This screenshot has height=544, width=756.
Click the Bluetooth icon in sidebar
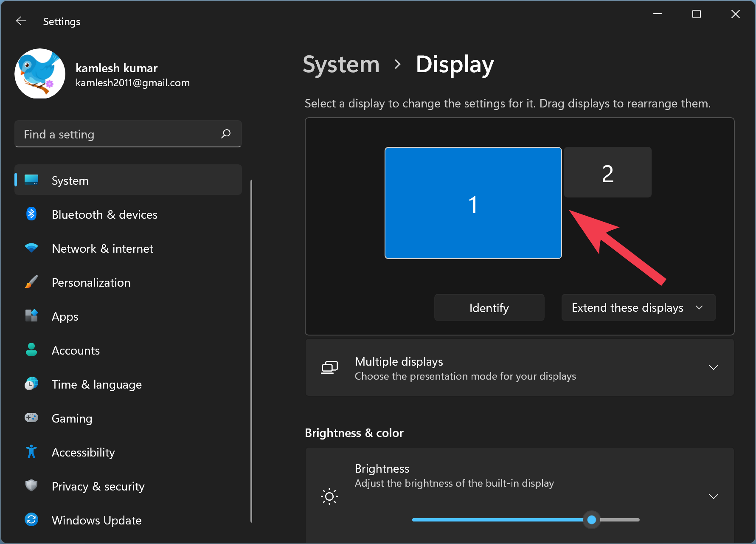(31, 214)
